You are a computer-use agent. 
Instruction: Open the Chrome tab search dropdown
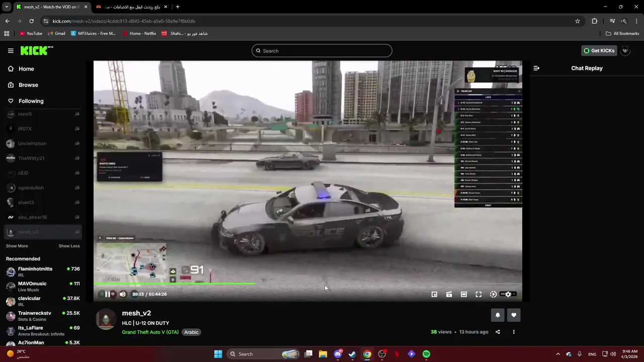pyautogui.click(x=7, y=7)
